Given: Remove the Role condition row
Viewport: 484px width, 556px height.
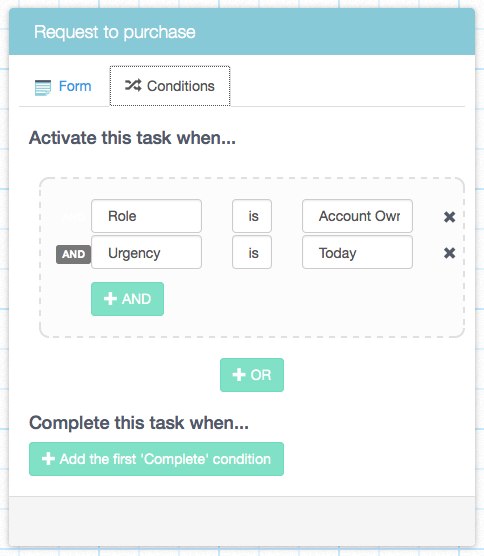Looking at the screenshot, I should click(449, 217).
